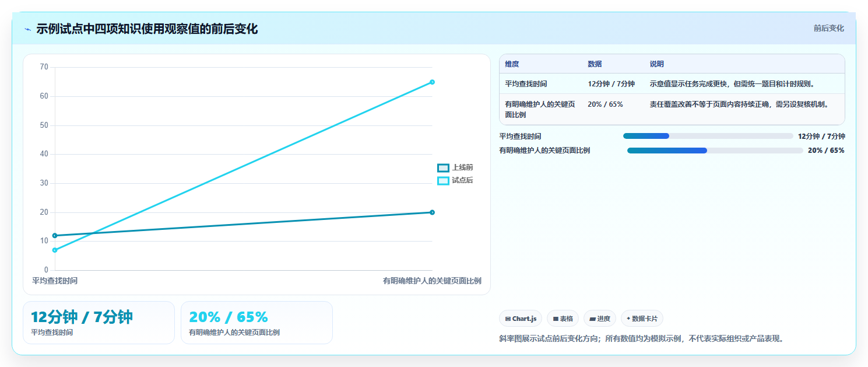Click the 进度 tag chip
Image resolution: width=868 pixels, height=367 pixels.
click(600, 319)
